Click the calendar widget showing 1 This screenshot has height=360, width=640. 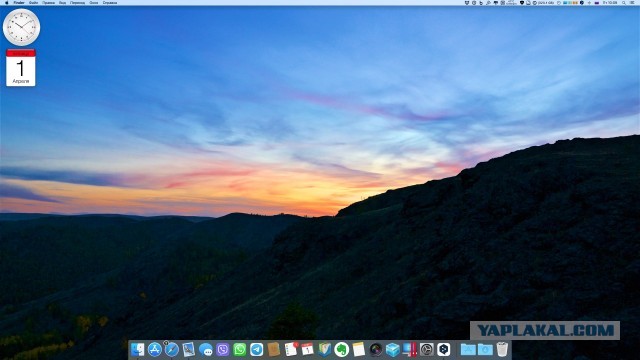(21, 68)
